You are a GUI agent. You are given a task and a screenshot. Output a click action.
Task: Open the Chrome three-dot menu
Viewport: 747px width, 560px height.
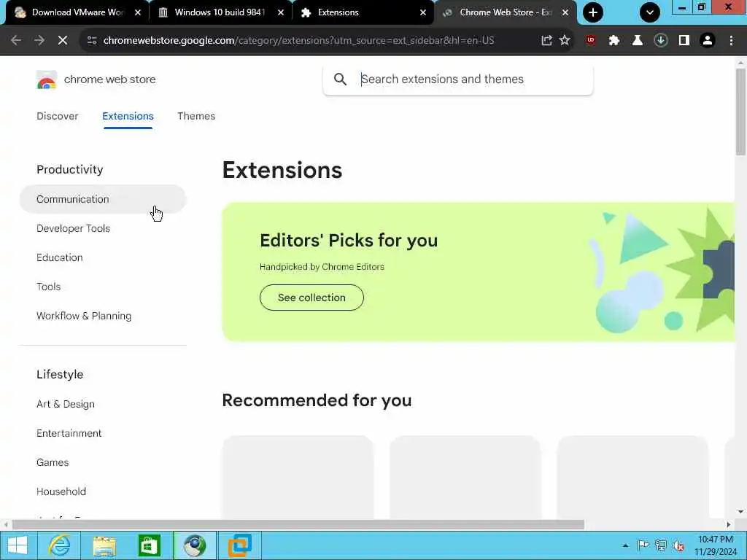[731, 41]
